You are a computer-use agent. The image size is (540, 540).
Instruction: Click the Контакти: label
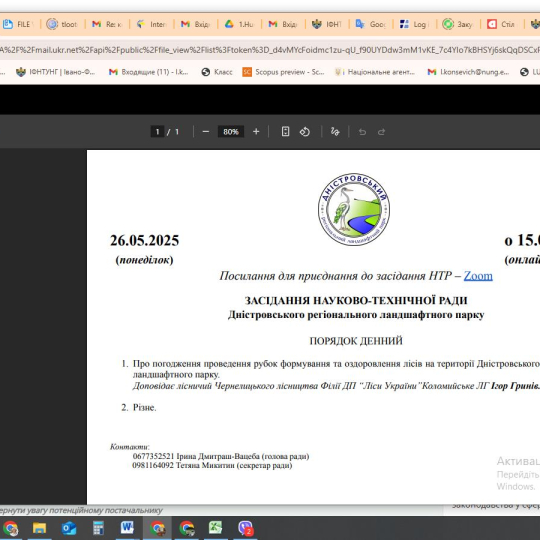point(129,447)
